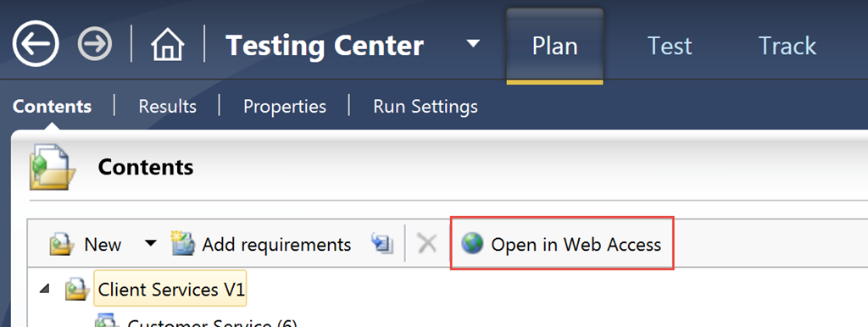The width and height of the screenshot is (868, 327).
Task: Switch to the Plan tab
Action: (554, 46)
